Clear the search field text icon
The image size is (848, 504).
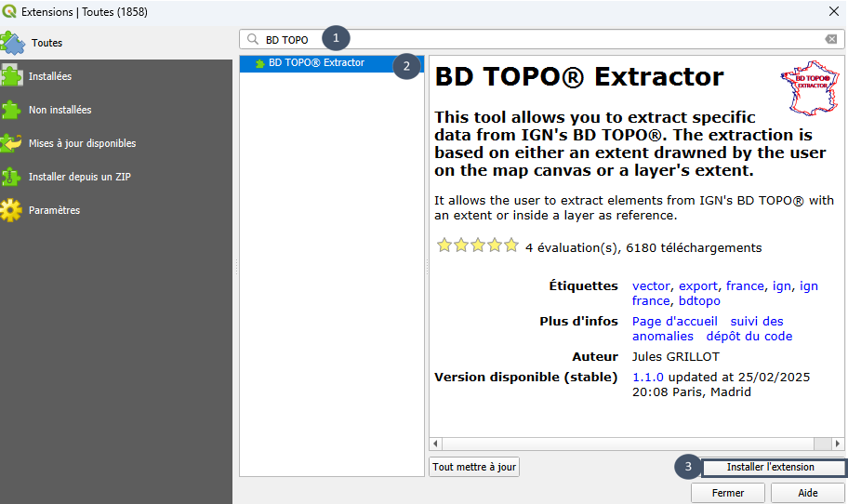point(831,39)
